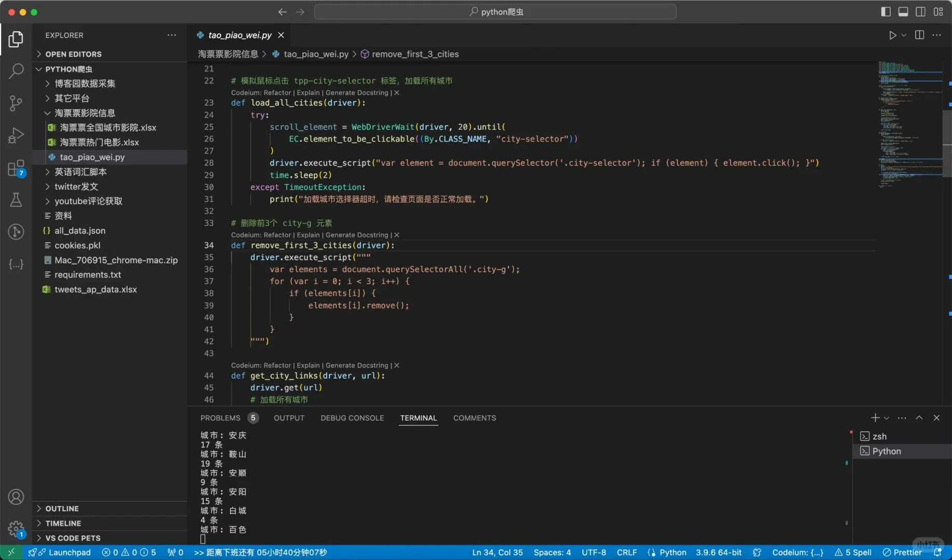Screen dimensions: 952x560
Task: Toggle the primary sidebar visibility
Action: [886, 11]
